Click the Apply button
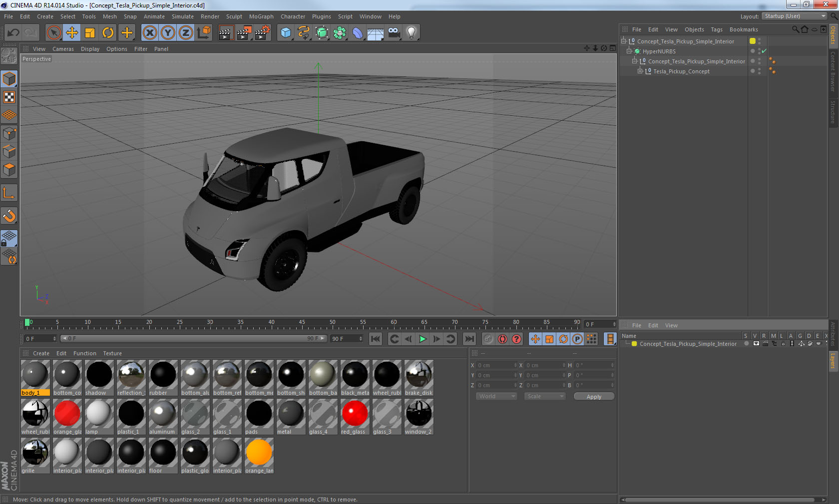Image resolution: width=839 pixels, height=504 pixels. tap(594, 397)
